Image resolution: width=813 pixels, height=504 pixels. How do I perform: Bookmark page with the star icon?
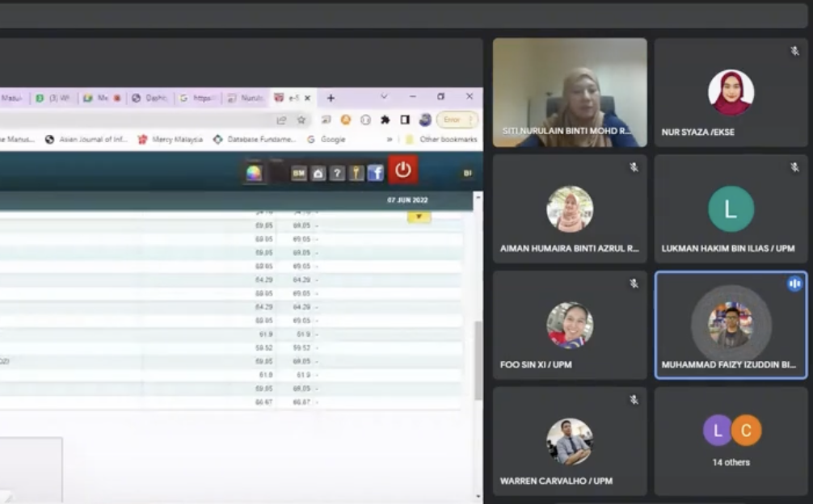coord(301,120)
